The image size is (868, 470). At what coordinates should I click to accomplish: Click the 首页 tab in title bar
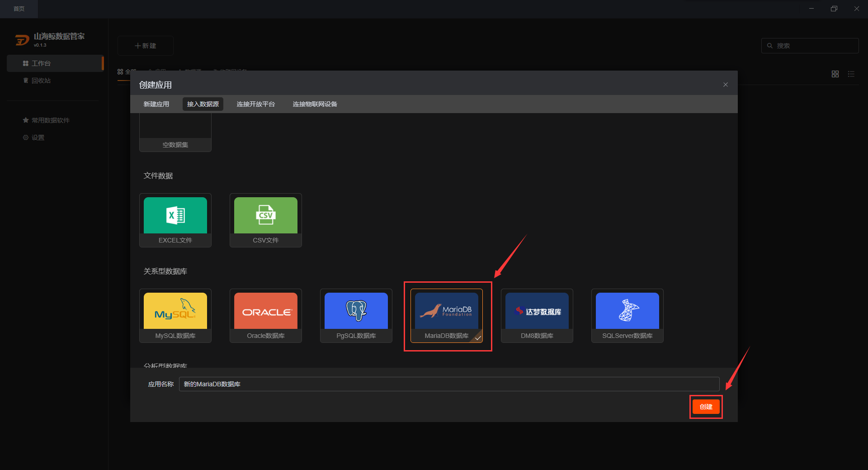tap(19, 9)
